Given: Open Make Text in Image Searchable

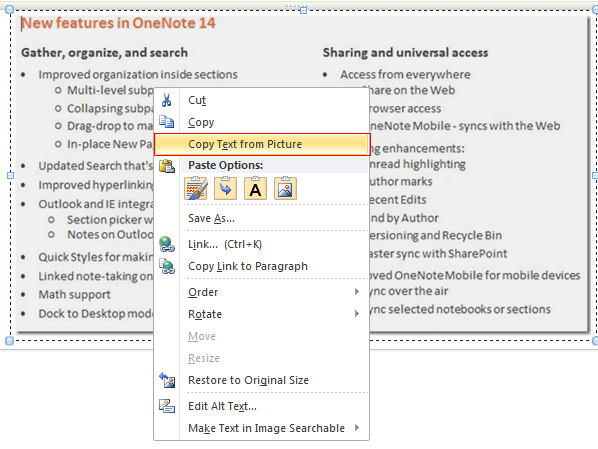Looking at the screenshot, I should [x=261, y=428].
